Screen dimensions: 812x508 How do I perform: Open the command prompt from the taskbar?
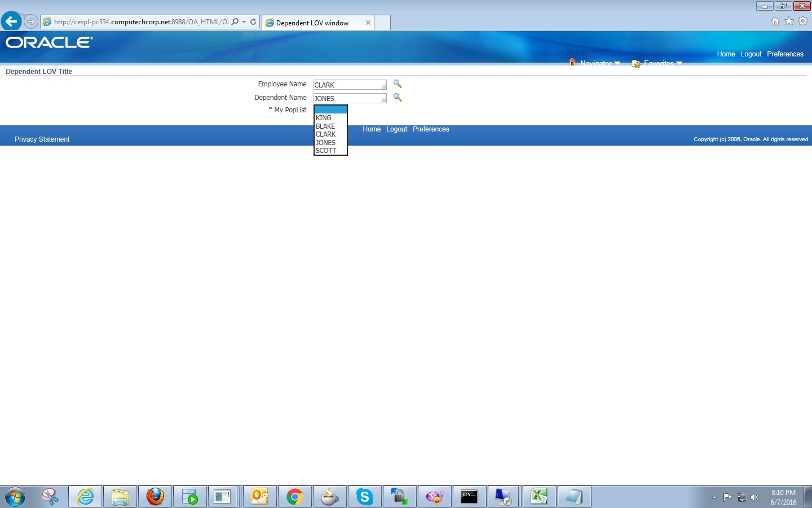(x=469, y=497)
